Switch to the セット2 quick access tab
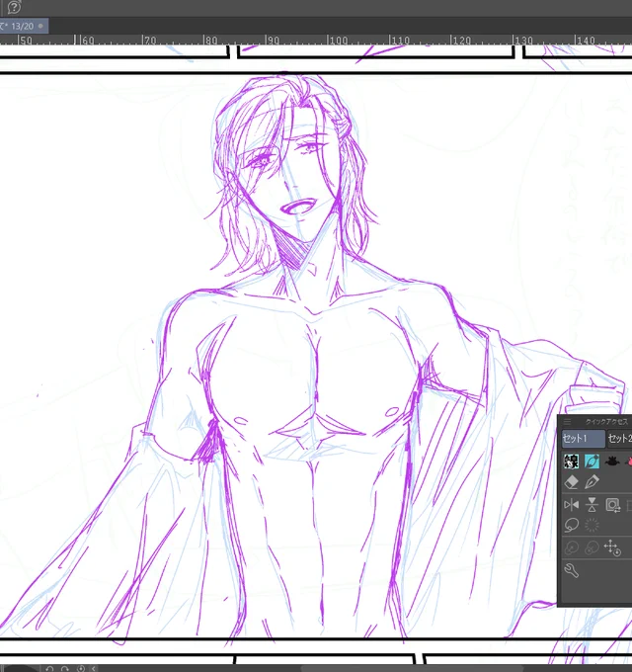Image resolution: width=632 pixels, height=672 pixels. 619,439
